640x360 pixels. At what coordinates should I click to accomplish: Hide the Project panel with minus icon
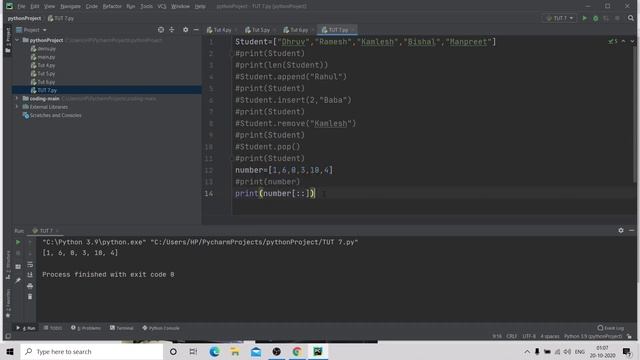tap(196, 30)
